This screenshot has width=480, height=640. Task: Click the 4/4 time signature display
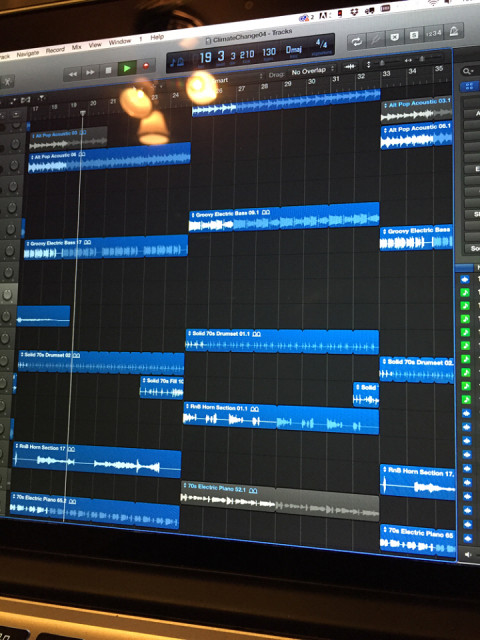coord(321,44)
